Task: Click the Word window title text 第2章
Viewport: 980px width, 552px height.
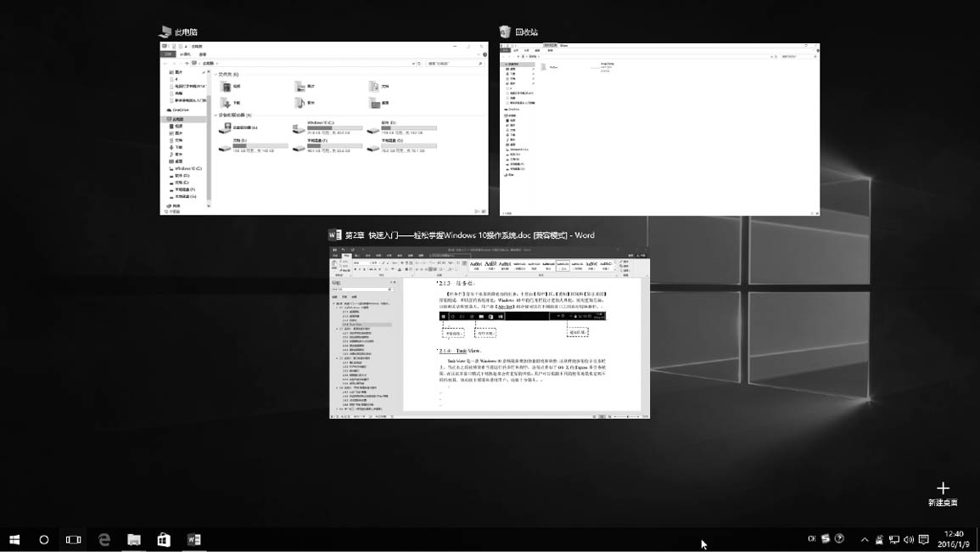Action: pyautogui.click(x=470, y=235)
